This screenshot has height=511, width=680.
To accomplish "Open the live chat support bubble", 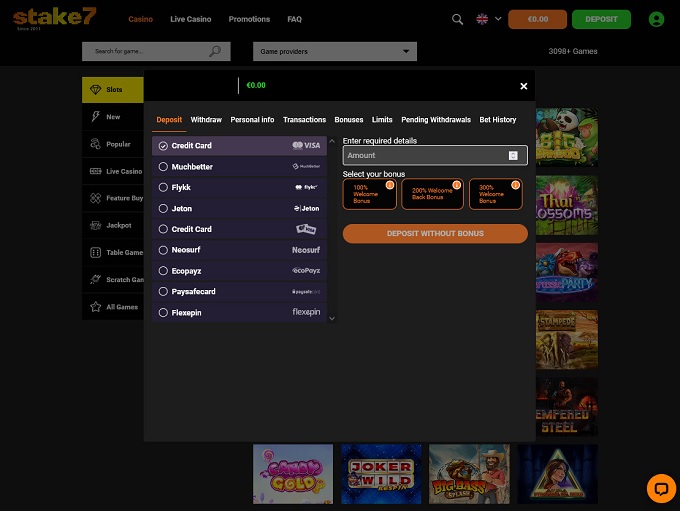I will tap(661, 488).
